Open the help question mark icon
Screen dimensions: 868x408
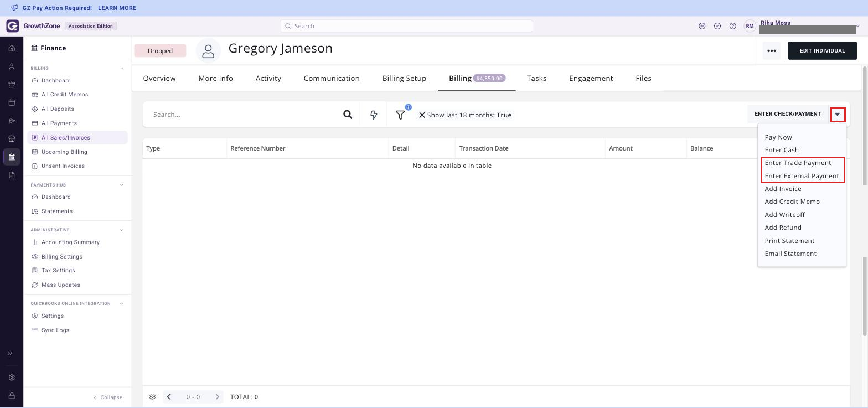click(x=733, y=26)
